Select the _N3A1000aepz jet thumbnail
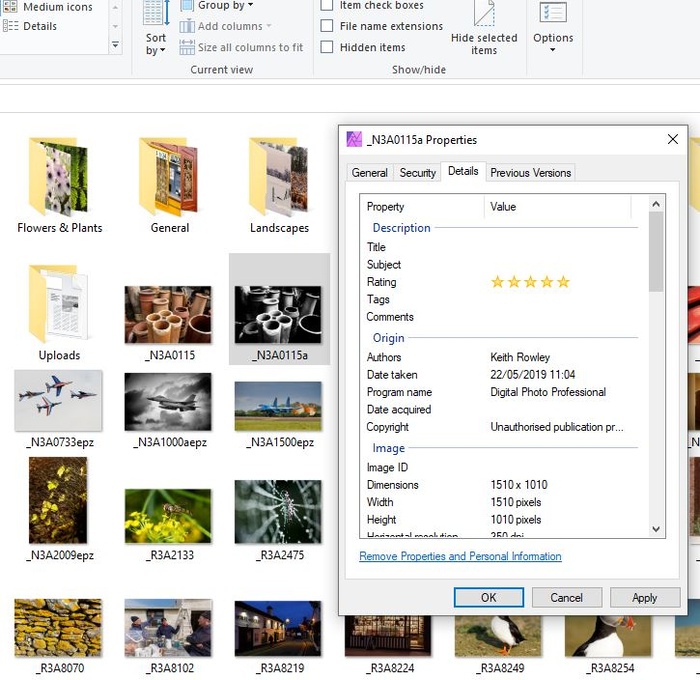 pos(168,402)
